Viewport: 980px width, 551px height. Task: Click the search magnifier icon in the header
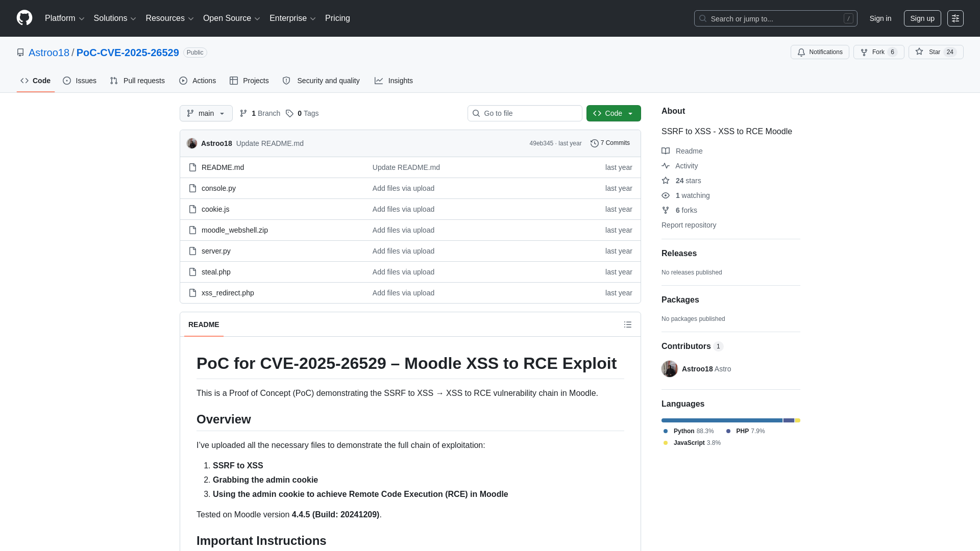tap(703, 18)
